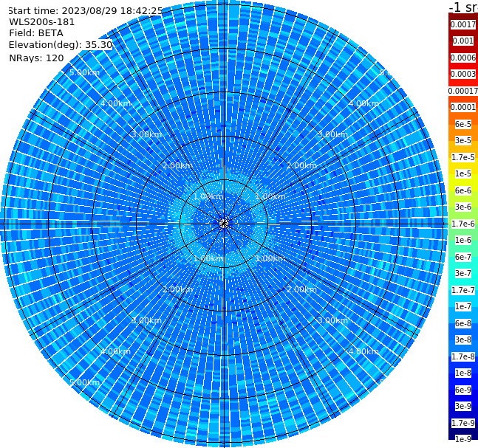The image size is (478, 448).
Task: Click the lower-left 2.00km range ring label
Action: click(178, 289)
